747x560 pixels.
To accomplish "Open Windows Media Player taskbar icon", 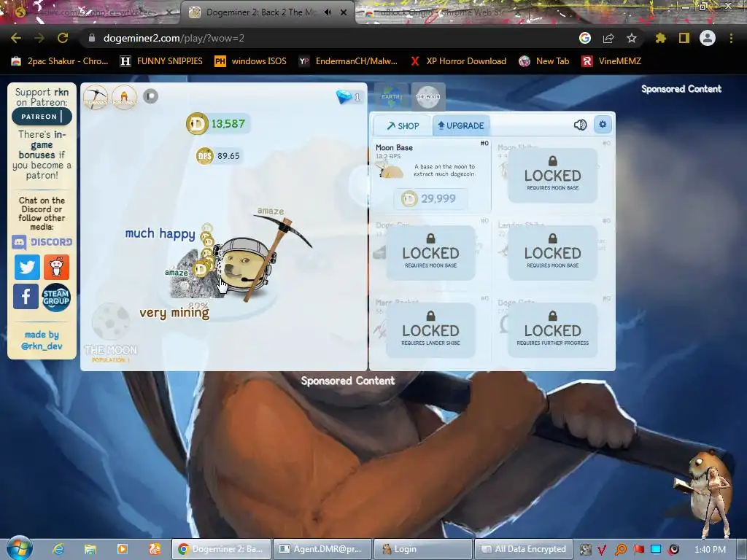I will point(122,549).
